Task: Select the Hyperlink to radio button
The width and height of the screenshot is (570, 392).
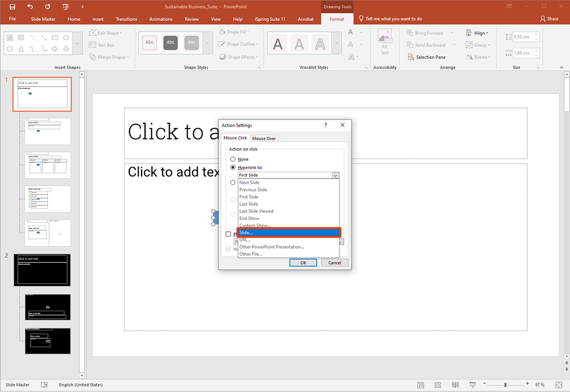Action: click(x=233, y=167)
